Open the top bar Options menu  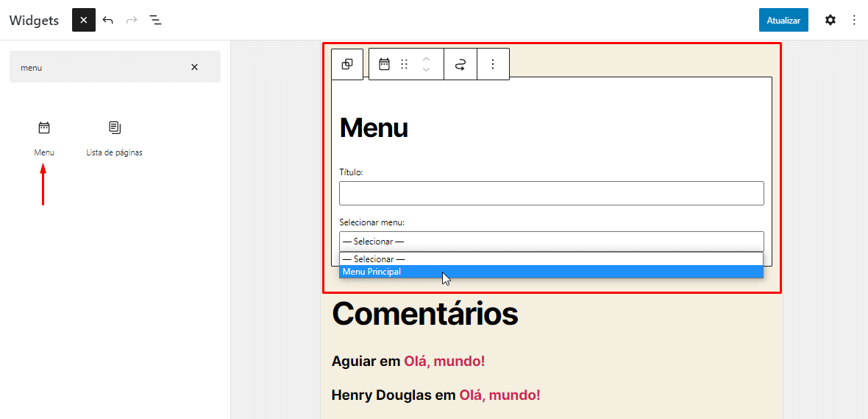(x=854, y=20)
